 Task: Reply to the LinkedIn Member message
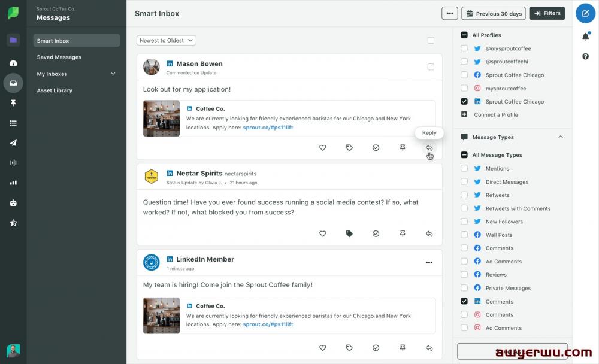click(x=429, y=348)
